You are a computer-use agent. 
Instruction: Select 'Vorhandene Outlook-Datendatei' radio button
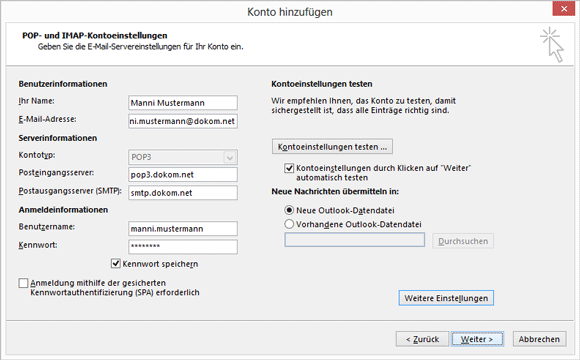(289, 224)
